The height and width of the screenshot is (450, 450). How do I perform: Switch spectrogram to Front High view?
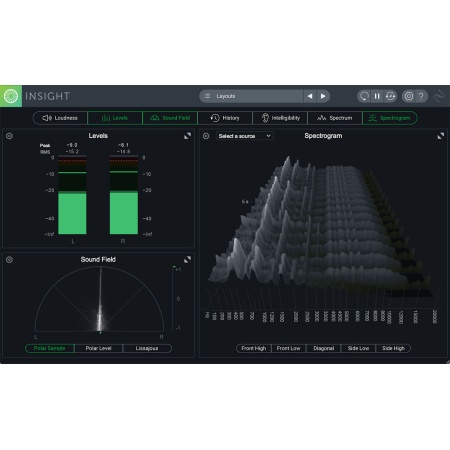[254, 348]
